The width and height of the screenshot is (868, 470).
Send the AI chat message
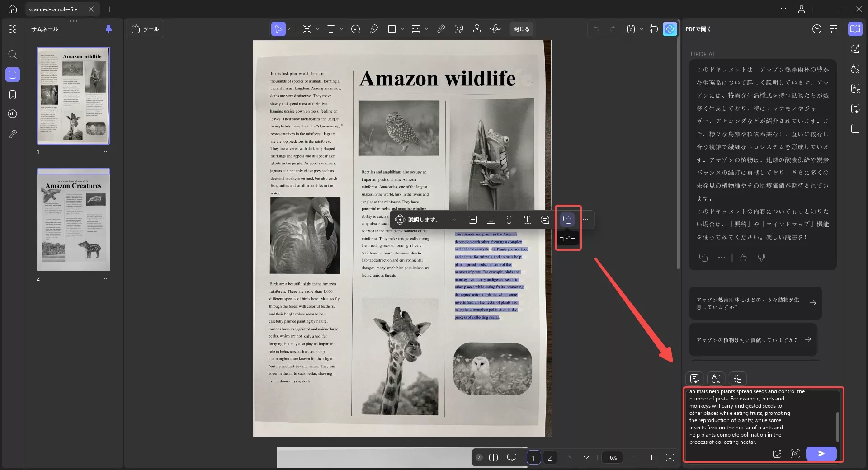pyautogui.click(x=821, y=454)
